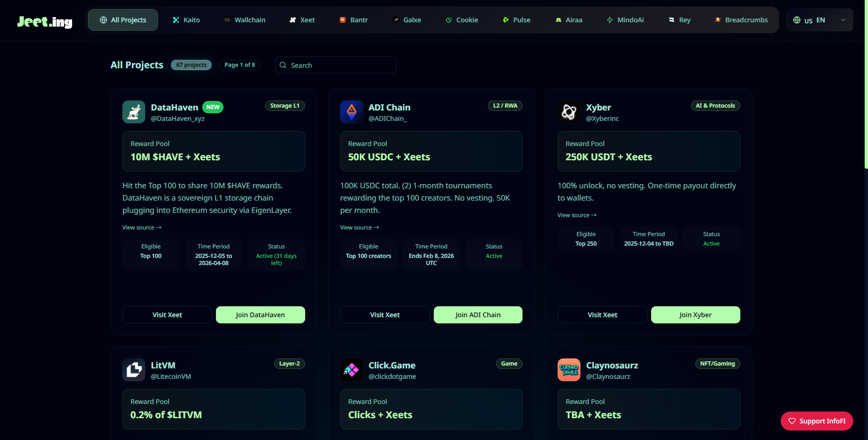Click the Top 100 creators eligibility box
The height and width of the screenshot is (440, 868).
(x=369, y=255)
